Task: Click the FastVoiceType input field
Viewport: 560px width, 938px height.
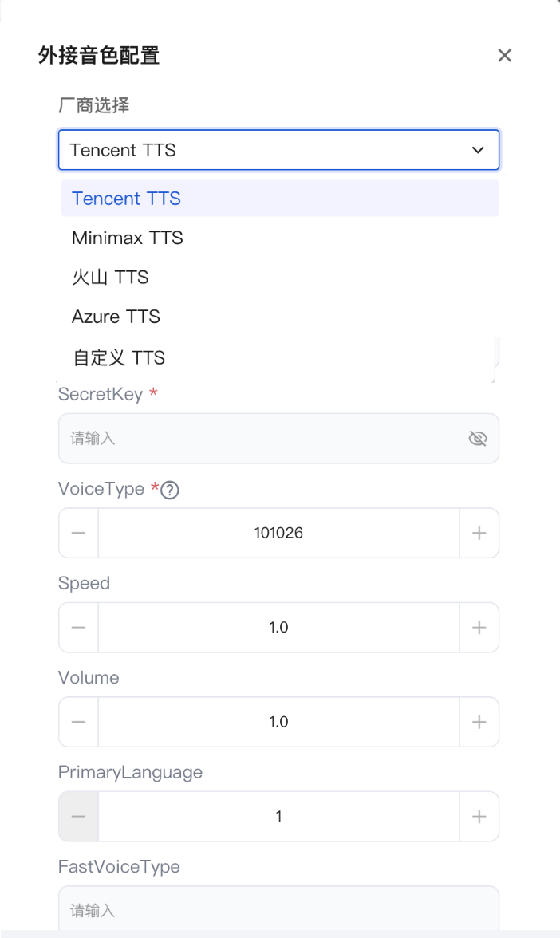Action: coord(279,908)
